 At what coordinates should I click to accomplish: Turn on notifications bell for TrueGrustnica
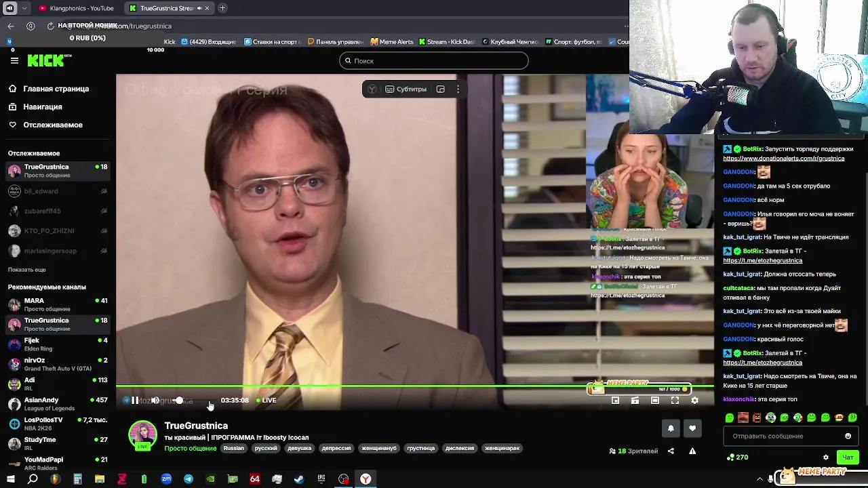coord(671,428)
